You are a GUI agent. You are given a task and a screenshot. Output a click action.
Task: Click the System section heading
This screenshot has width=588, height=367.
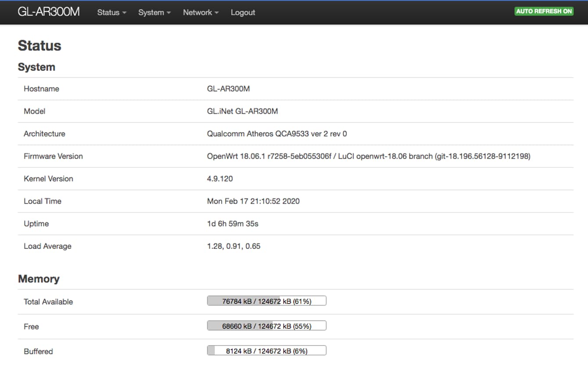coord(36,67)
